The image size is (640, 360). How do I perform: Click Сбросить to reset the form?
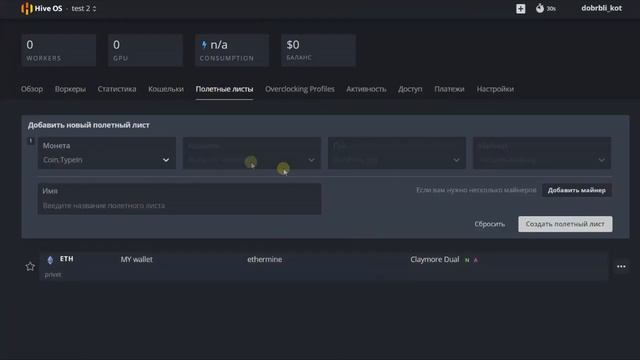pyautogui.click(x=489, y=224)
